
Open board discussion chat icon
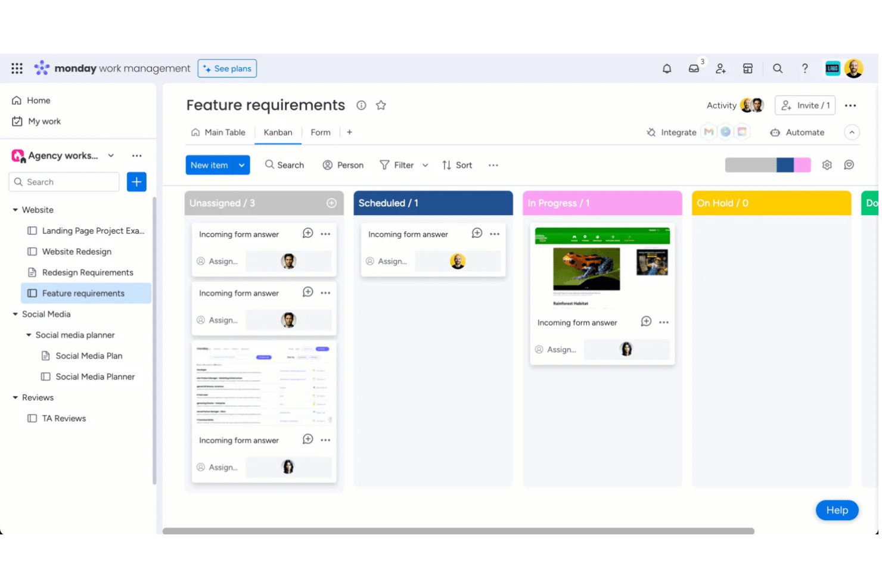[x=849, y=165]
